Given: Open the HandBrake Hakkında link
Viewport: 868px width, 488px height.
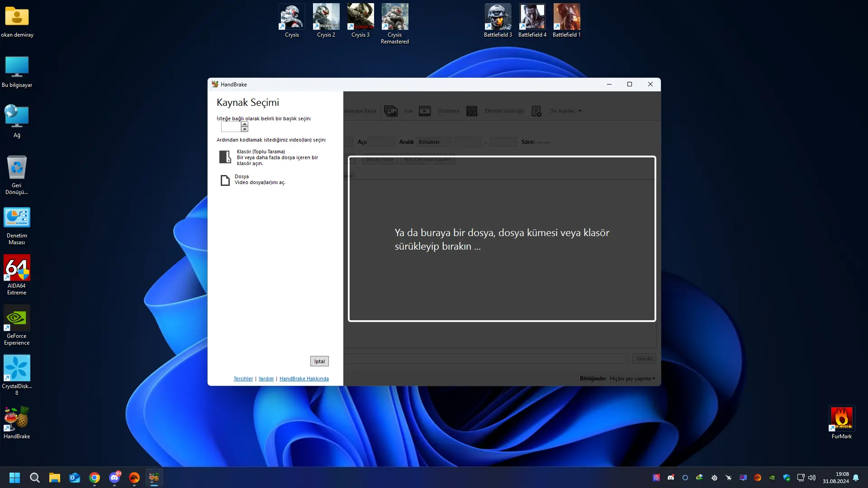Looking at the screenshot, I should (304, 379).
